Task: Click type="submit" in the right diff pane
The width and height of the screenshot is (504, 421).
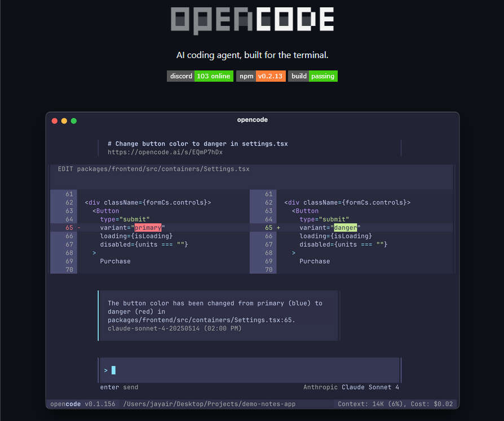Action: click(x=324, y=219)
